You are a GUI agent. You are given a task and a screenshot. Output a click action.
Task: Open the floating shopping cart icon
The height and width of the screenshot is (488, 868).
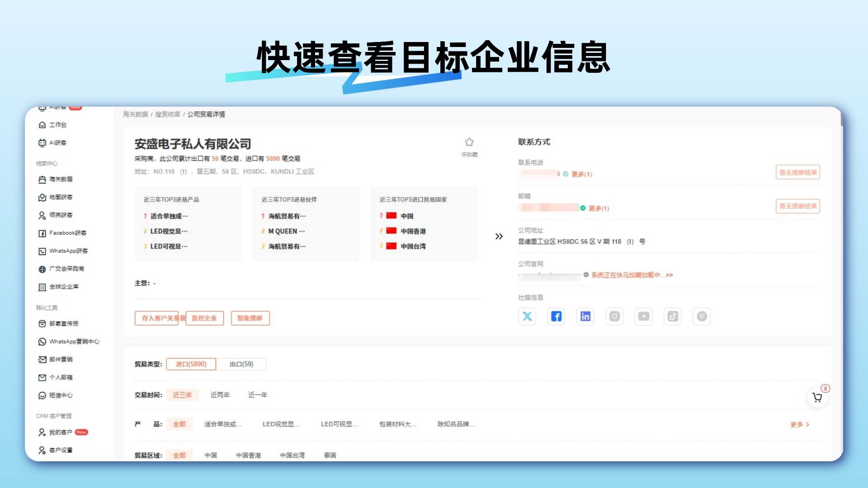point(817,398)
